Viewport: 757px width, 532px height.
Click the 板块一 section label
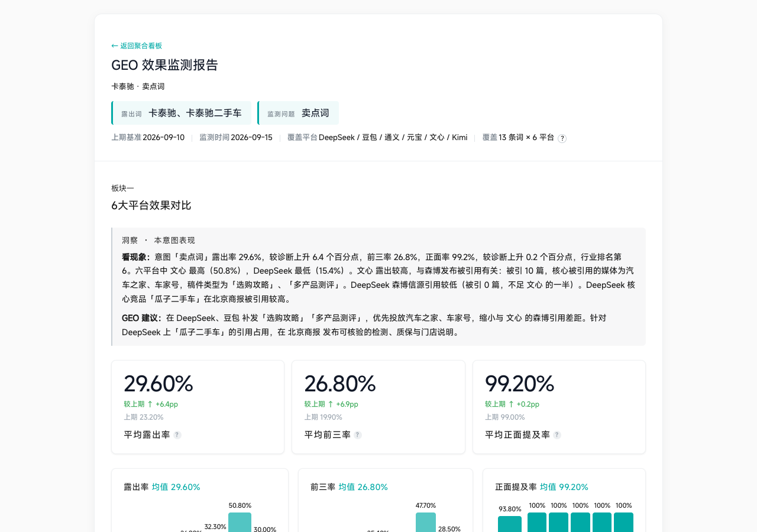pyautogui.click(x=122, y=188)
